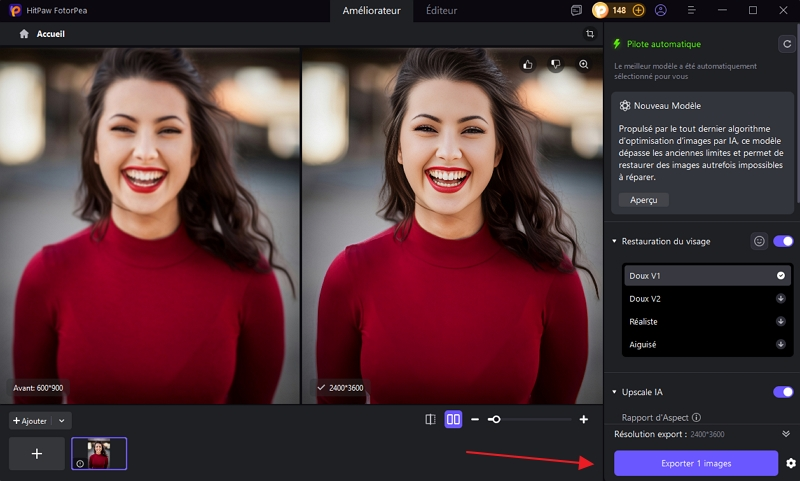
Task: Click the crop tool icon
Action: 590,34
